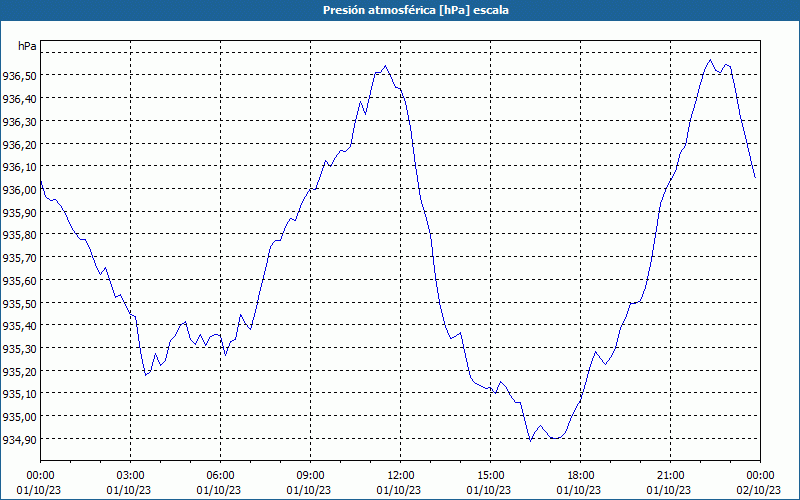Select the 15:00 time axis label

[490, 476]
